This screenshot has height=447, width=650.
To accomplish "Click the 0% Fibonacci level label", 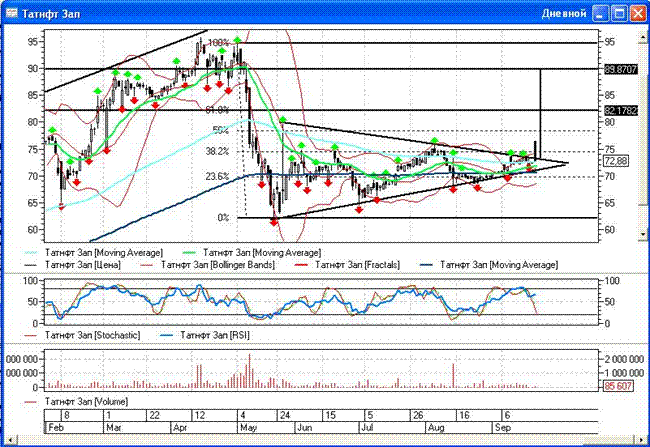I will (x=223, y=218).
